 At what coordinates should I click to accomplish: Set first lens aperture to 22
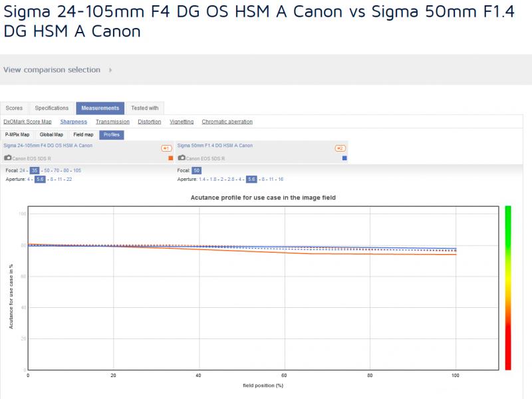(69, 179)
